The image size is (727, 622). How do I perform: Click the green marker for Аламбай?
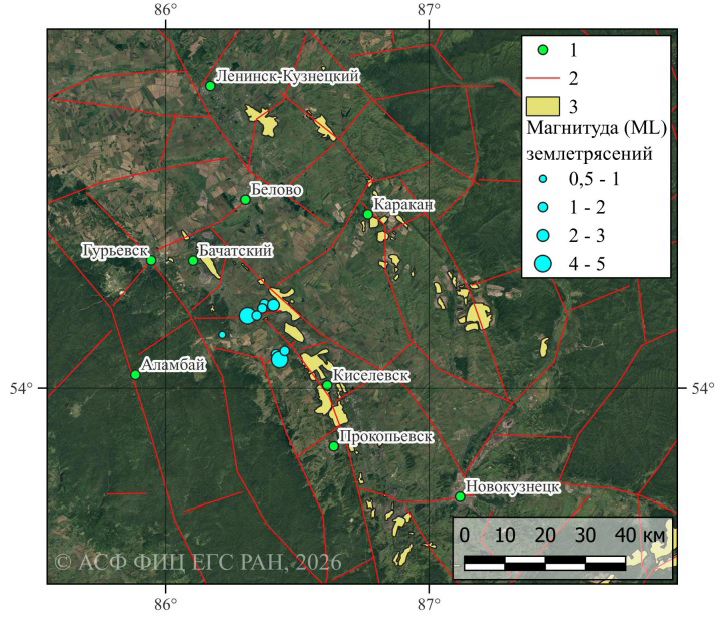135,374
